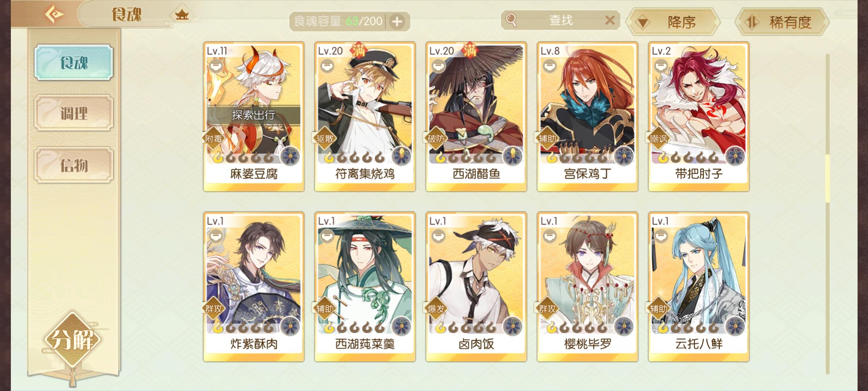Screen dimensions: 868x391
Task: Click the search magnifier icon
Action: tap(511, 20)
